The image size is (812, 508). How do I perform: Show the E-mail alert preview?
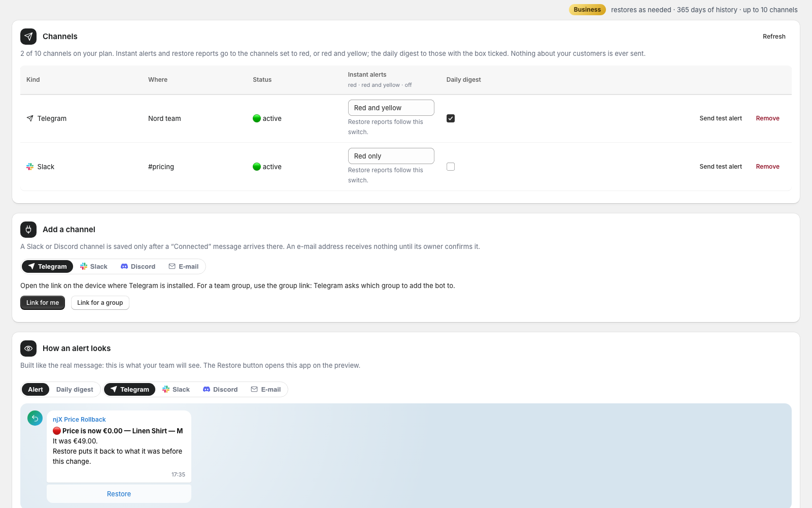coord(266,390)
